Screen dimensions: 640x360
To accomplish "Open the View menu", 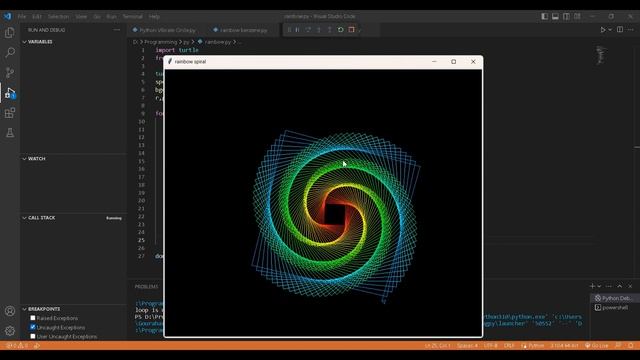I will (81, 16).
